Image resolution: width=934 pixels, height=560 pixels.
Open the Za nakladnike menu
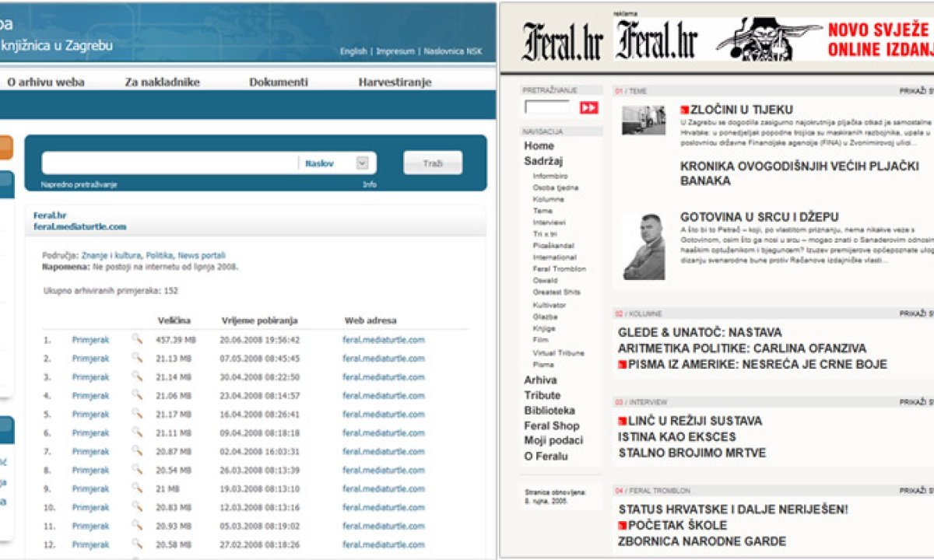click(162, 82)
